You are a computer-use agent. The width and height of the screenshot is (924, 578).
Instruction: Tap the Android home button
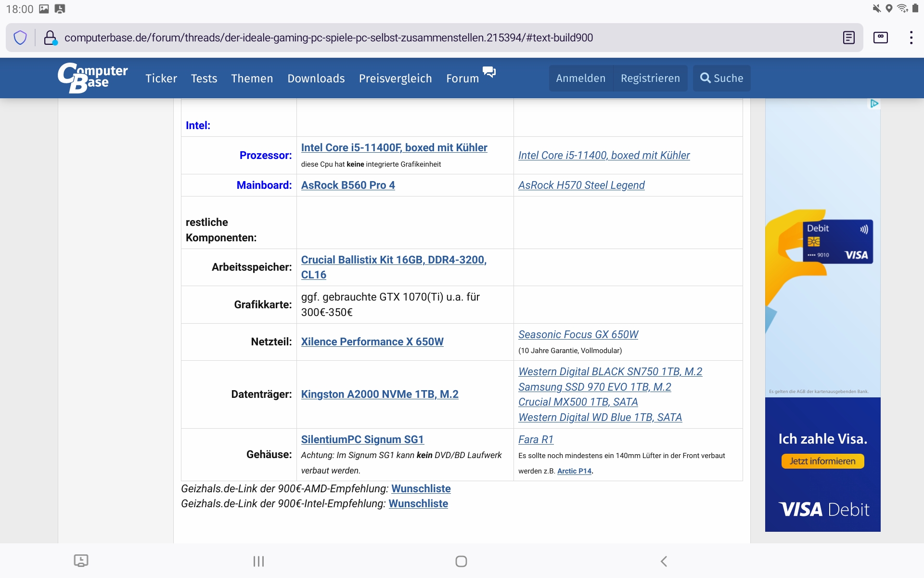(461, 561)
